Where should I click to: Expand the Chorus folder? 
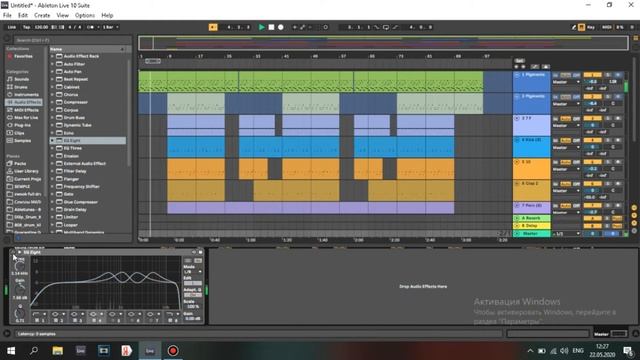(x=52, y=95)
